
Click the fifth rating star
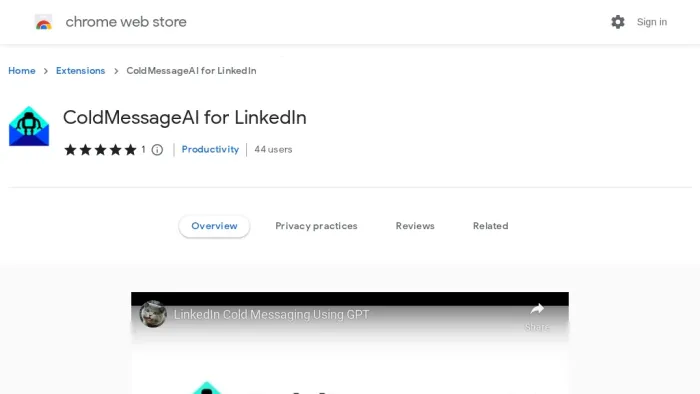(x=130, y=149)
